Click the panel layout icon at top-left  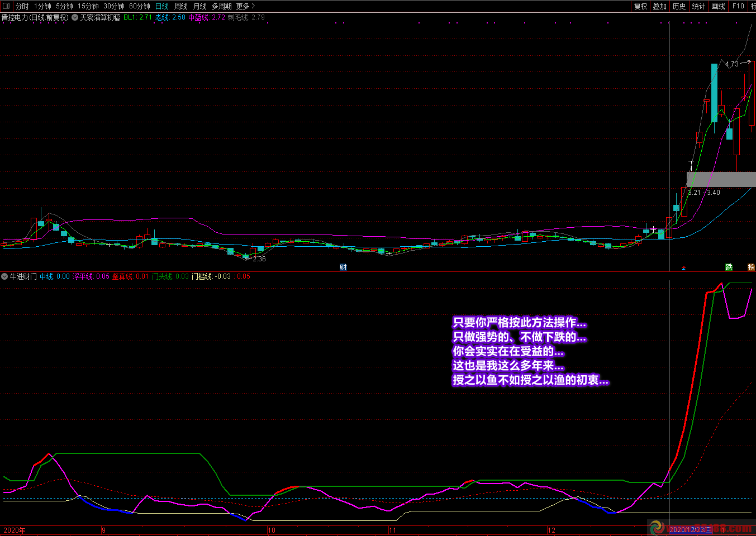tap(6, 6)
